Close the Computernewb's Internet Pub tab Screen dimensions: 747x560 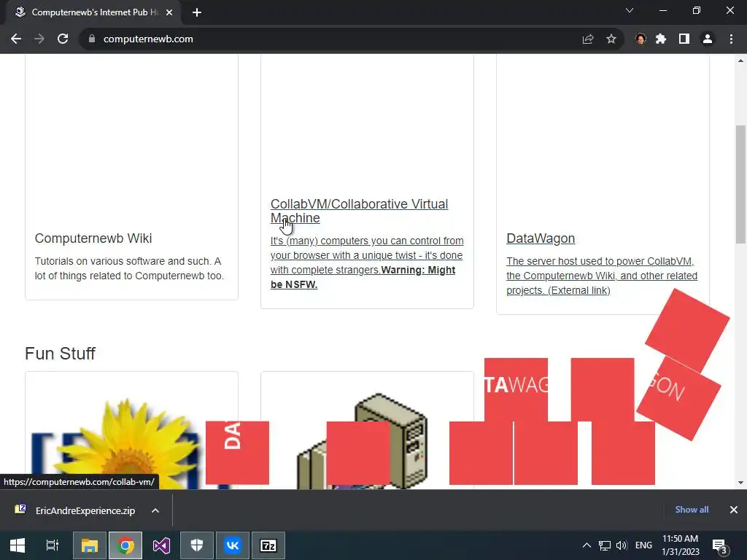click(x=169, y=12)
